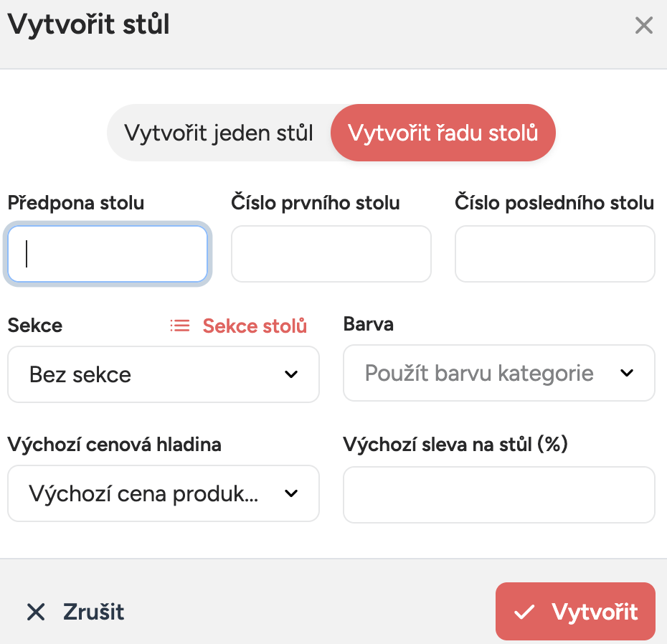
Task: Select the "Vytvořit řadu stolů" tab
Action: click(x=443, y=132)
